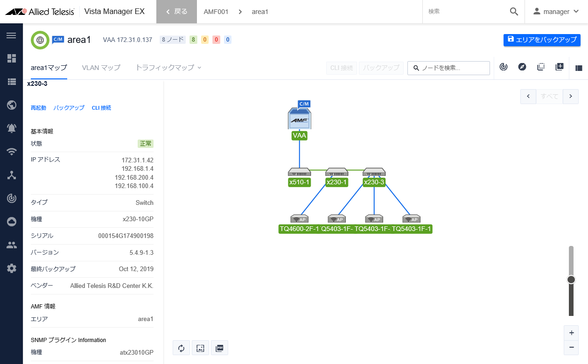Open the wireless Wi-Fi sidebar icon
Image resolution: width=588 pixels, height=364 pixels.
click(12, 152)
